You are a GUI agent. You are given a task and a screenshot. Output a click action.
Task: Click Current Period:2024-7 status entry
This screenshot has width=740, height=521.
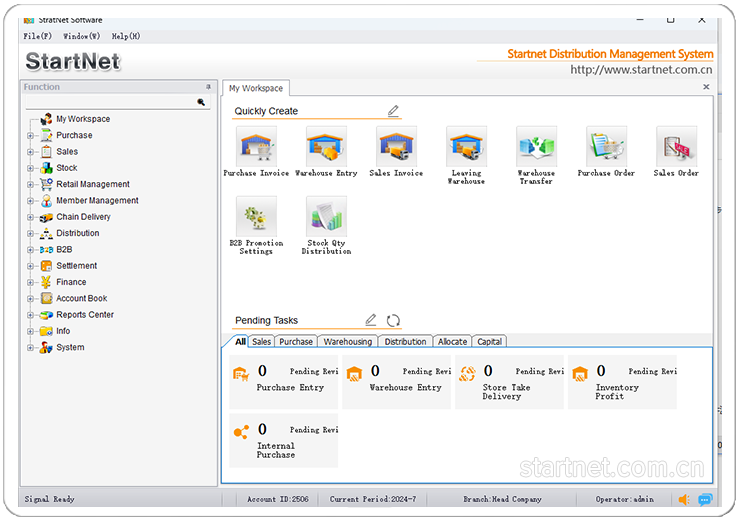[x=373, y=499]
